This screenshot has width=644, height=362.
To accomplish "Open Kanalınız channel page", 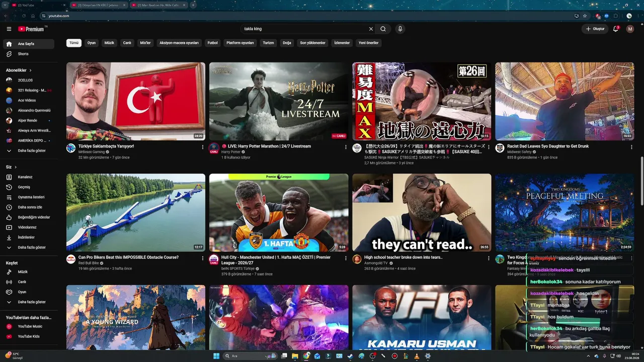I will pyautogui.click(x=29, y=177).
